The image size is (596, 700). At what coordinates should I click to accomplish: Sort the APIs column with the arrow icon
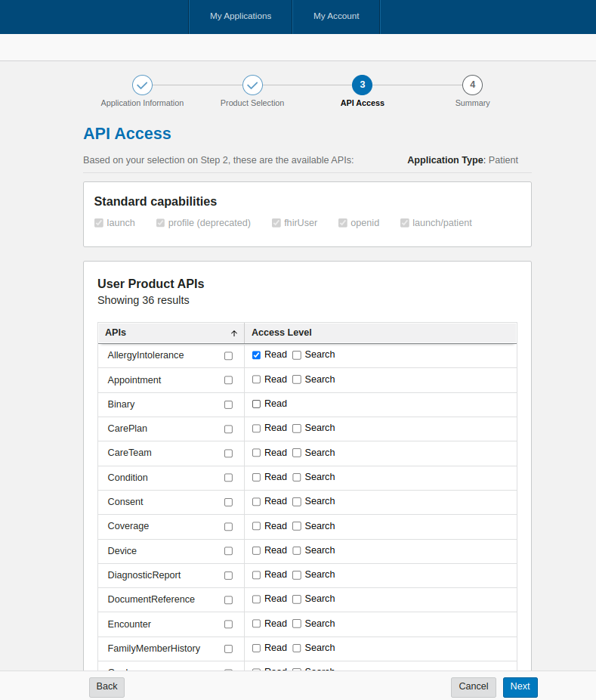click(x=234, y=333)
